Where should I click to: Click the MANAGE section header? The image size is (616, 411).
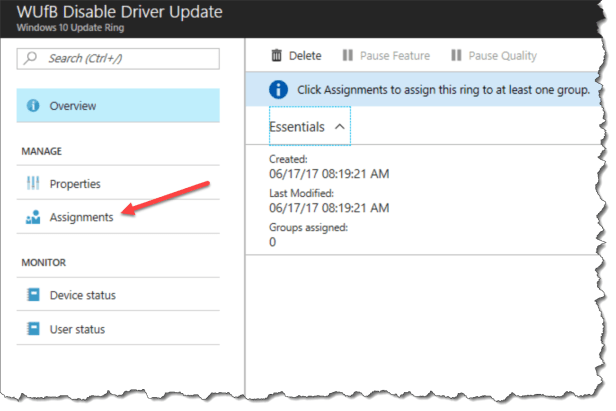(42, 151)
